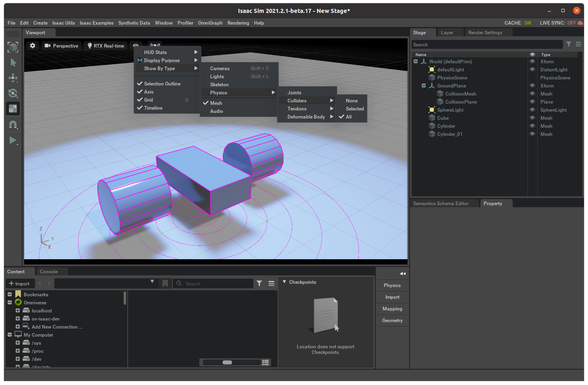Image resolution: width=588 pixels, height=385 pixels.
Task: Click the live stream broadcast icon in viewport
Action: 155,45
